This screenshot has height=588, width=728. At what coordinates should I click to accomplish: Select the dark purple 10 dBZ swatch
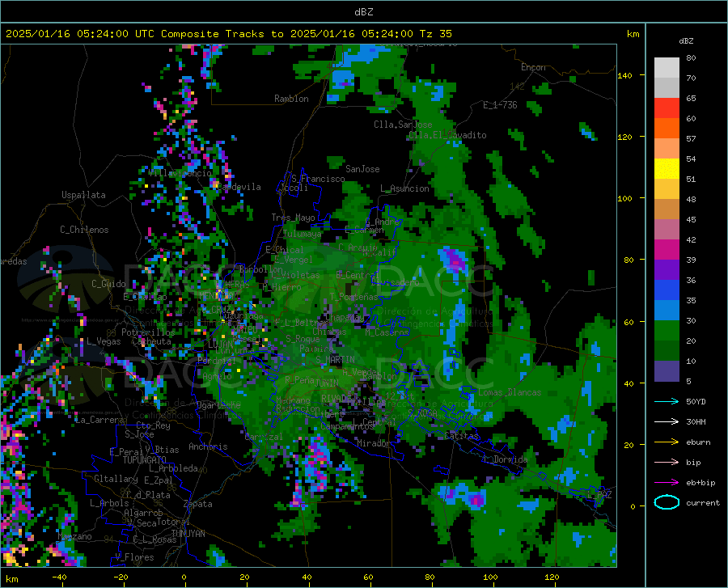pyautogui.click(x=667, y=371)
